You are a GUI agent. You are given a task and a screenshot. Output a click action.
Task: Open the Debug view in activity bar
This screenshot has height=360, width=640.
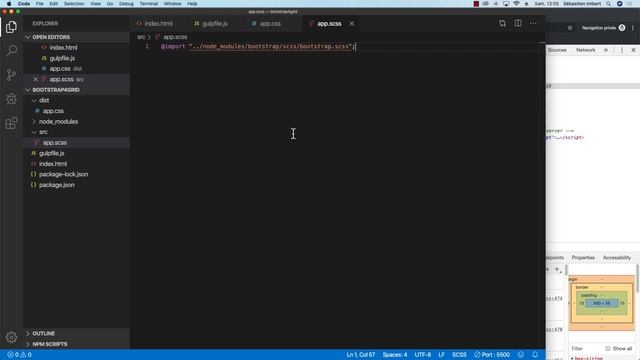(x=11, y=99)
